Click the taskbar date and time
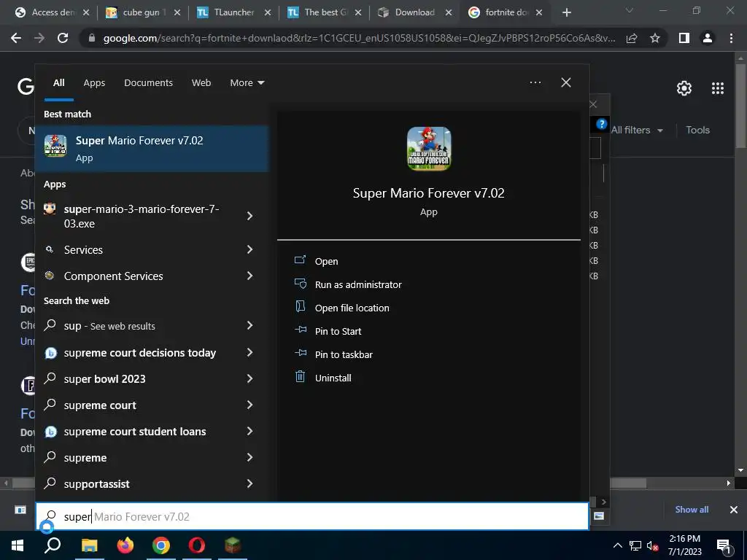Screen dimensions: 747x560 [x=684, y=545]
